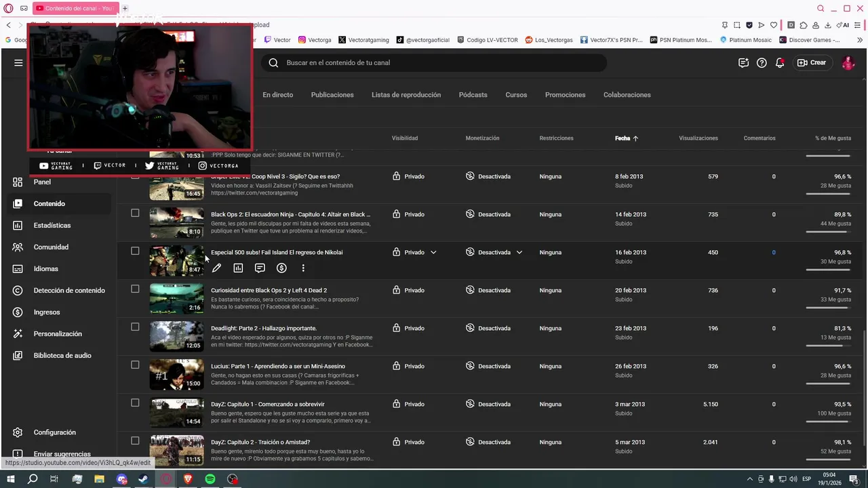Image resolution: width=868 pixels, height=488 pixels.
Task: Open the Help question mark icon
Action: [762, 62]
